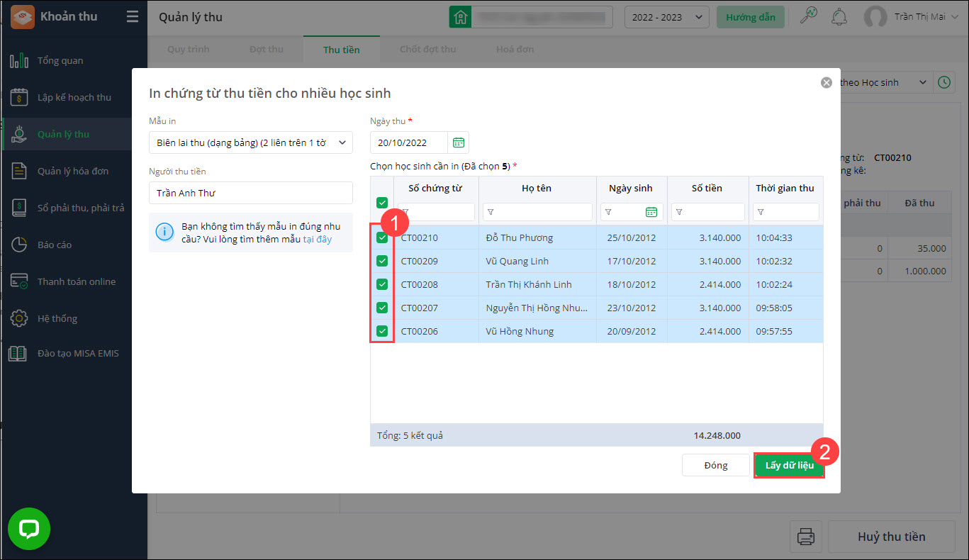The width and height of the screenshot is (969, 560).
Task: Select the Vũ Hồng Nhung name cell
Action: point(537,331)
